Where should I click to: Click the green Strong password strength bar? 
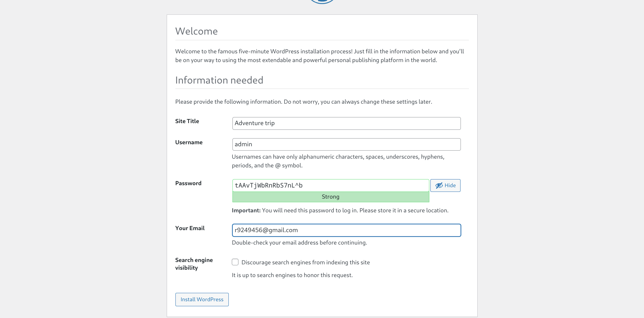click(330, 197)
